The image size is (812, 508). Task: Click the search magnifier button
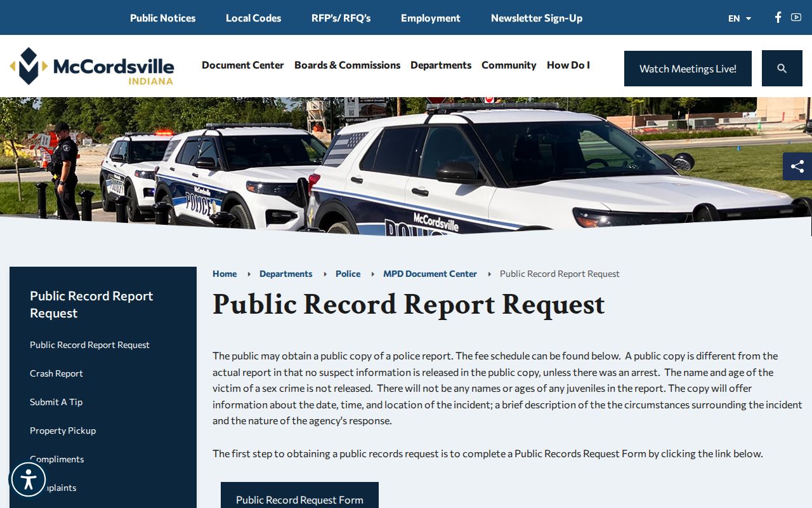[x=782, y=69]
